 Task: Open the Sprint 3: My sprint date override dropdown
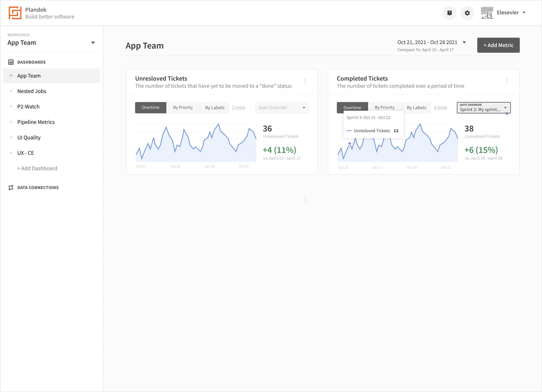pyautogui.click(x=484, y=108)
